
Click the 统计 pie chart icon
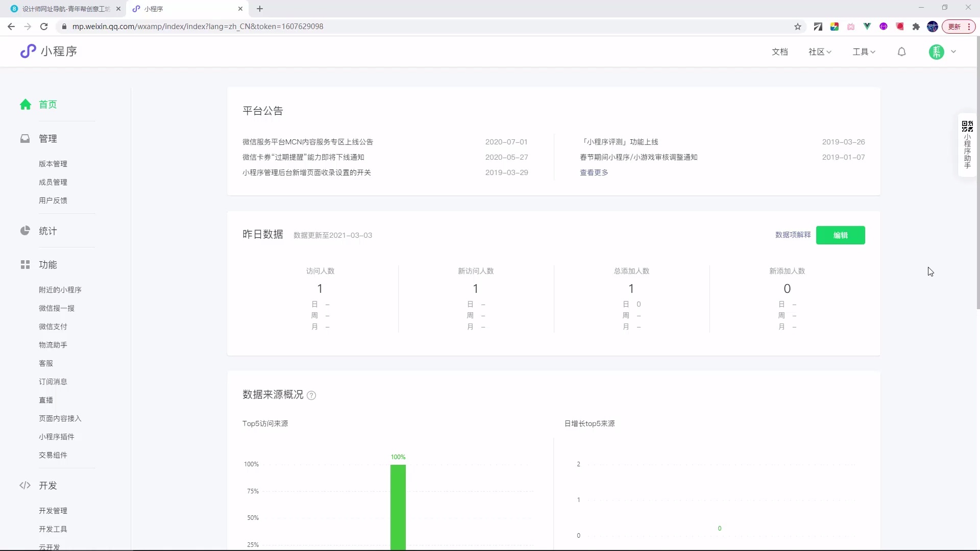click(25, 231)
